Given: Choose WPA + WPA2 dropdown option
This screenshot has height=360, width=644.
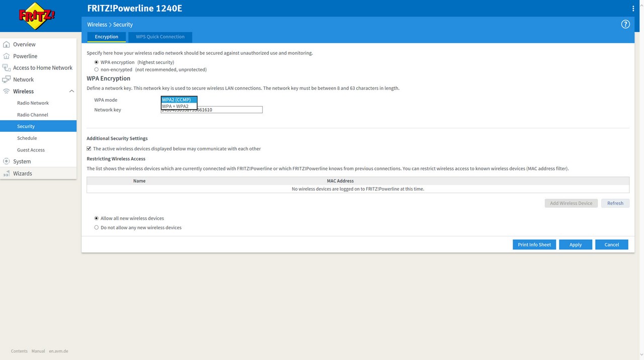Looking at the screenshot, I should coord(179,106).
